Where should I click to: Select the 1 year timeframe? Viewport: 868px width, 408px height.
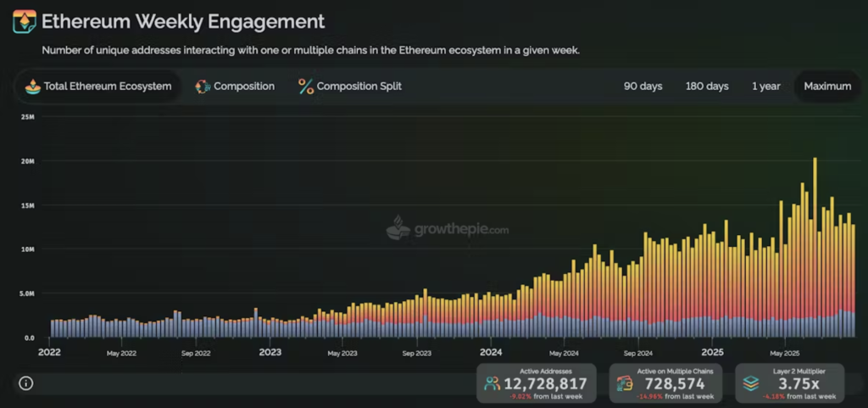766,86
